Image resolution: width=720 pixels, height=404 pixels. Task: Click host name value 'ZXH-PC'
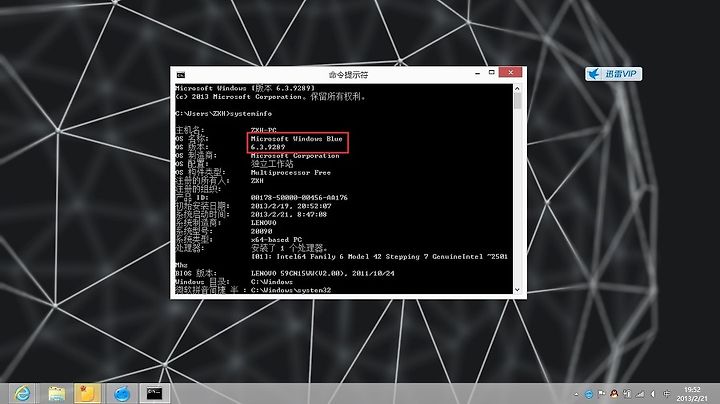(263, 130)
